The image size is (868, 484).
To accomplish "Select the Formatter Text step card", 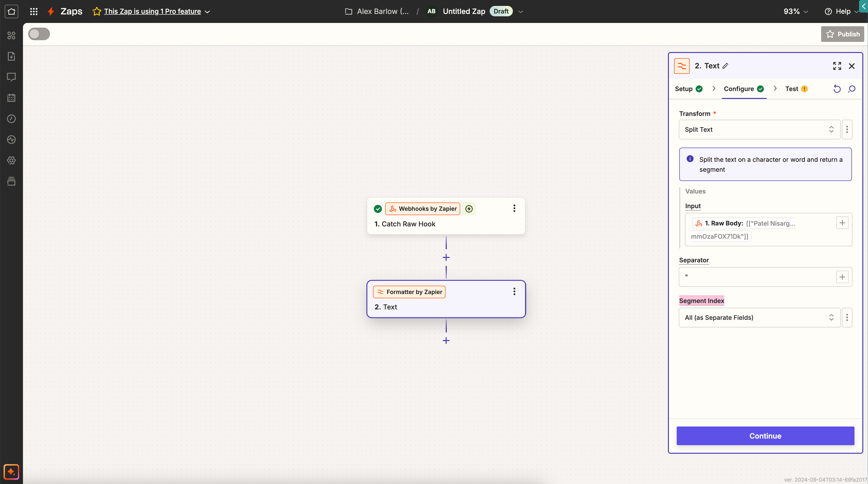I will pos(446,299).
